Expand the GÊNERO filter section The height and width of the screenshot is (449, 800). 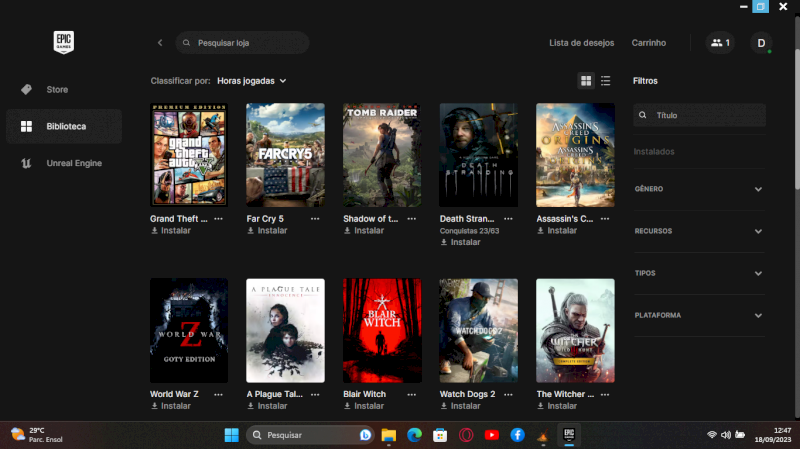698,189
